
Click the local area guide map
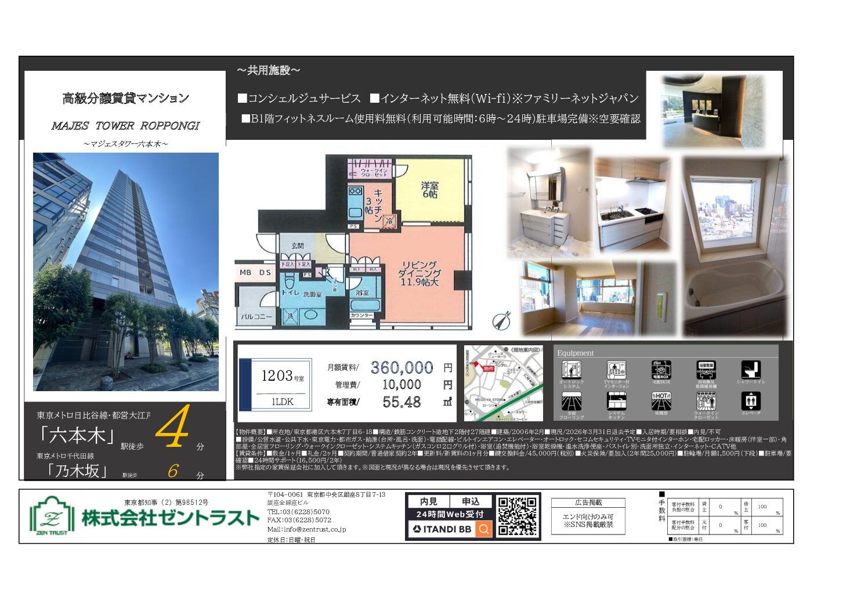coord(504,384)
